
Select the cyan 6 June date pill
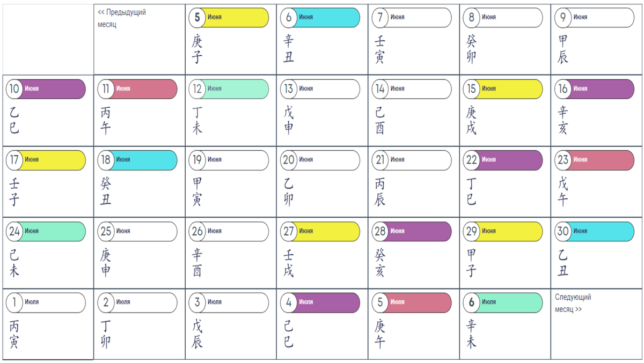point(320,18)
